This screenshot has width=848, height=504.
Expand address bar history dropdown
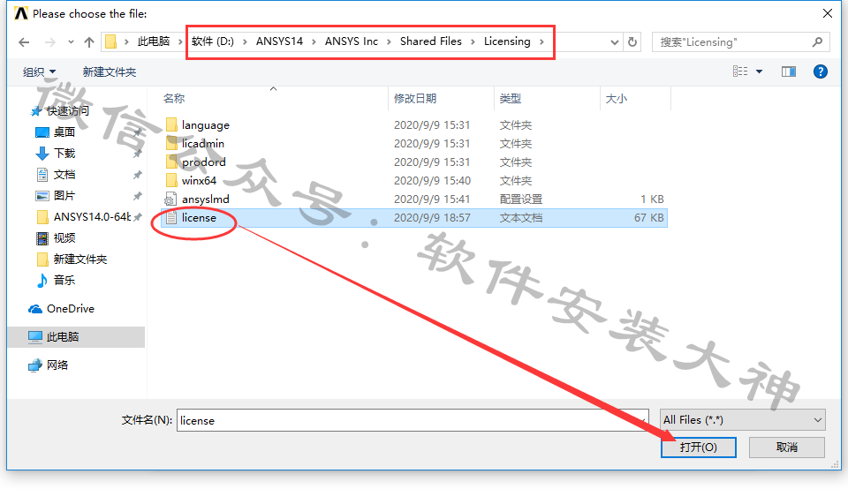click(615, 42)
